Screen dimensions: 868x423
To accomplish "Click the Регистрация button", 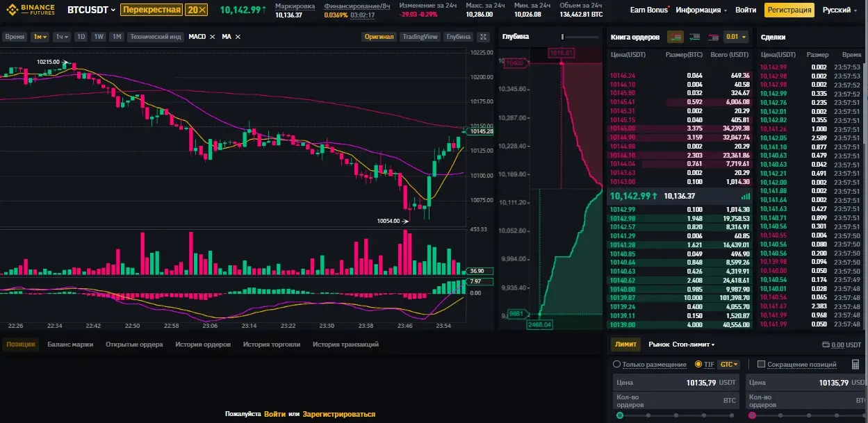I will pyautogui.click(x=789, y=10).
